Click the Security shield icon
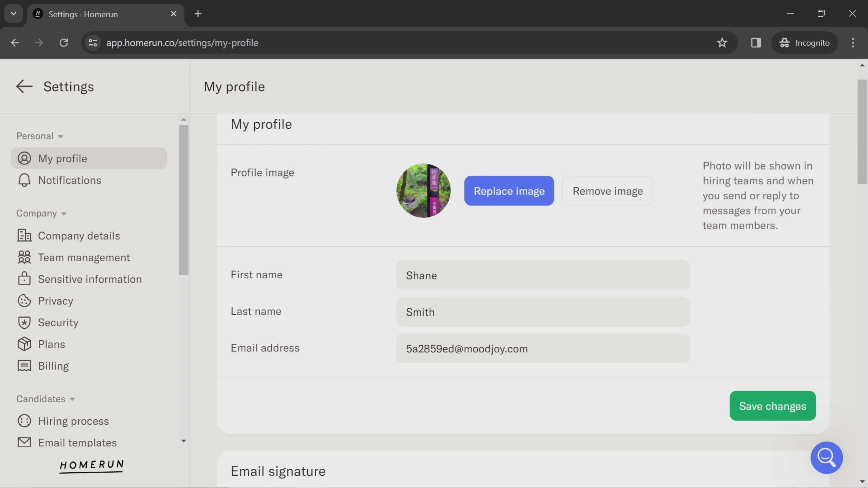868x488 pixels. point(24,323)
